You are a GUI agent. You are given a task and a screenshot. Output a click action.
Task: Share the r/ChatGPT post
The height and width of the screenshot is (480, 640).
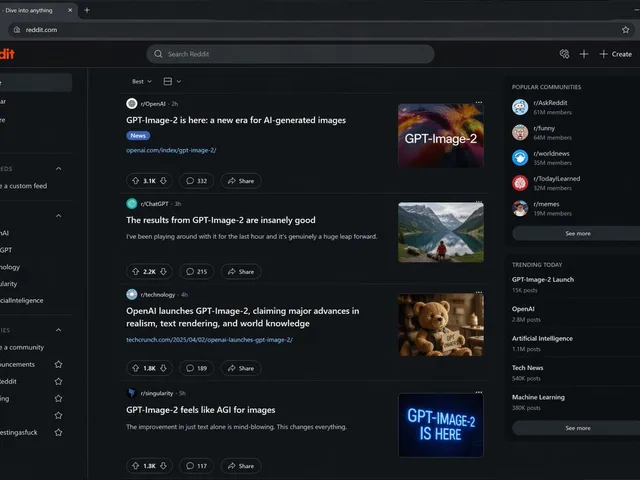(241, 271)
